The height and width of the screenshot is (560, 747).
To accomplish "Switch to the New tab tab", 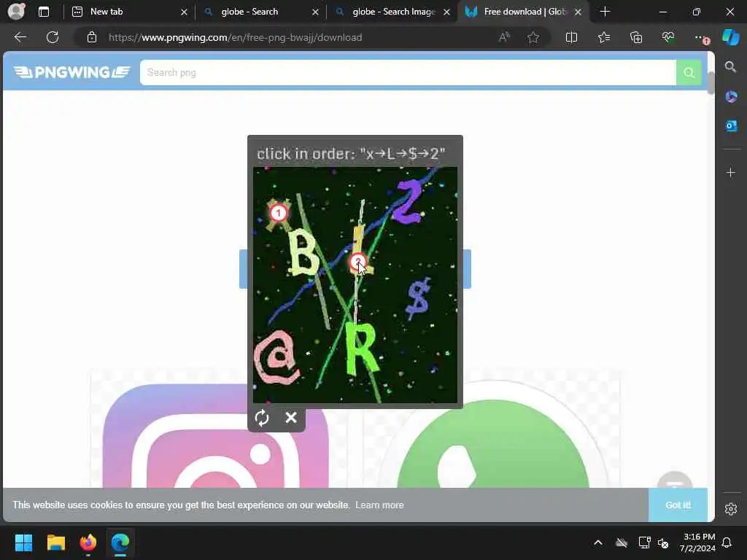I will [128, 12].
